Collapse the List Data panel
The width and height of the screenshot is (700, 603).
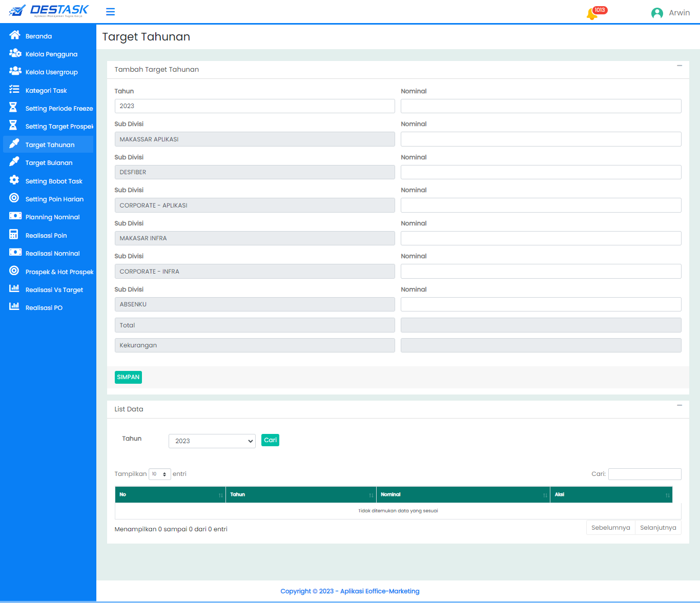(x=680, y=406)
